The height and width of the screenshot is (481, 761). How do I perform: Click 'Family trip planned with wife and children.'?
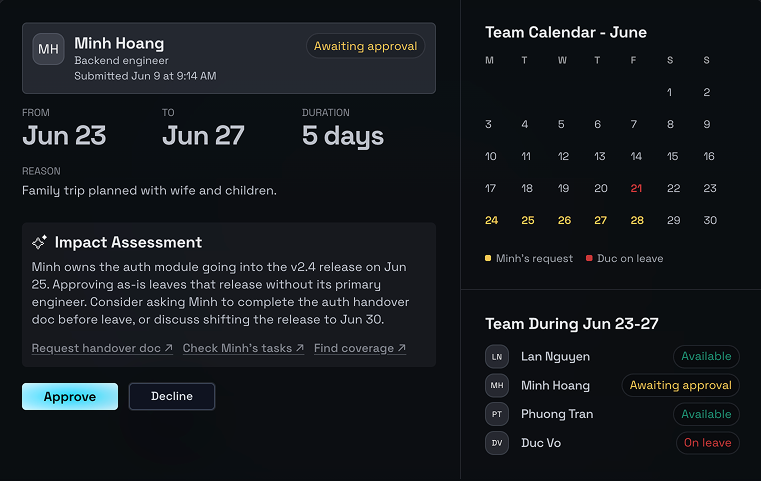pos(149,191)
